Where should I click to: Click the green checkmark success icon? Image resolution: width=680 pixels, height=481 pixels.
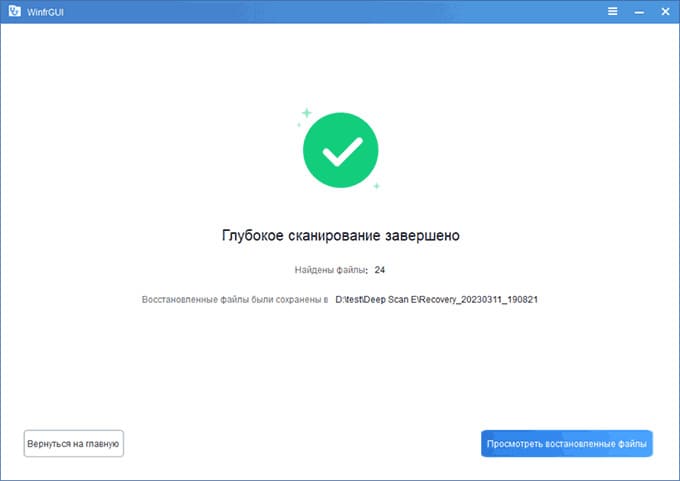pos(340,150)
